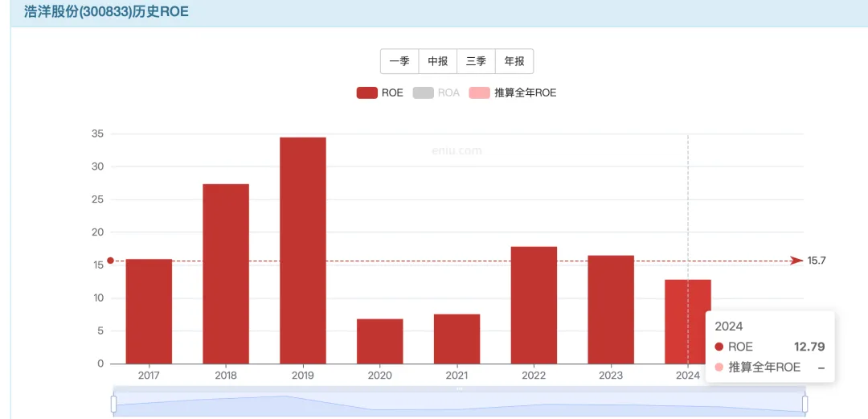Image resolution: width=868 pixels, height=419 pixels.
Task: Click the 2020 ROE bar
Action: (x=379, y=342)
